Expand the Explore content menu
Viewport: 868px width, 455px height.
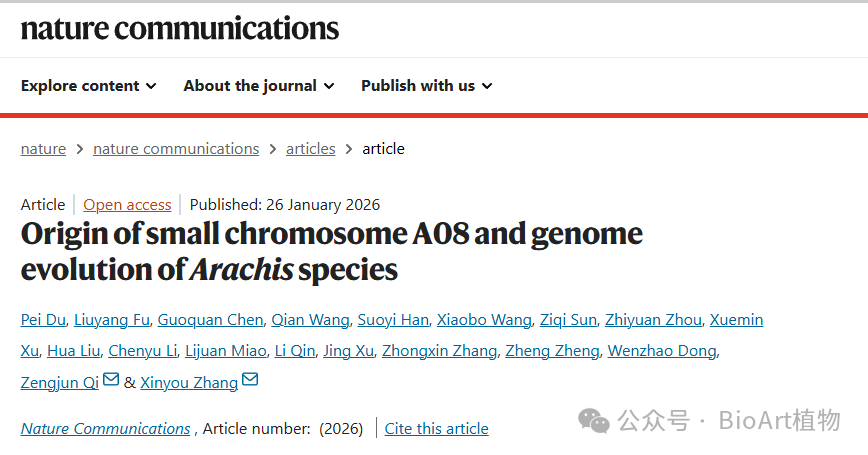point(89,86)
